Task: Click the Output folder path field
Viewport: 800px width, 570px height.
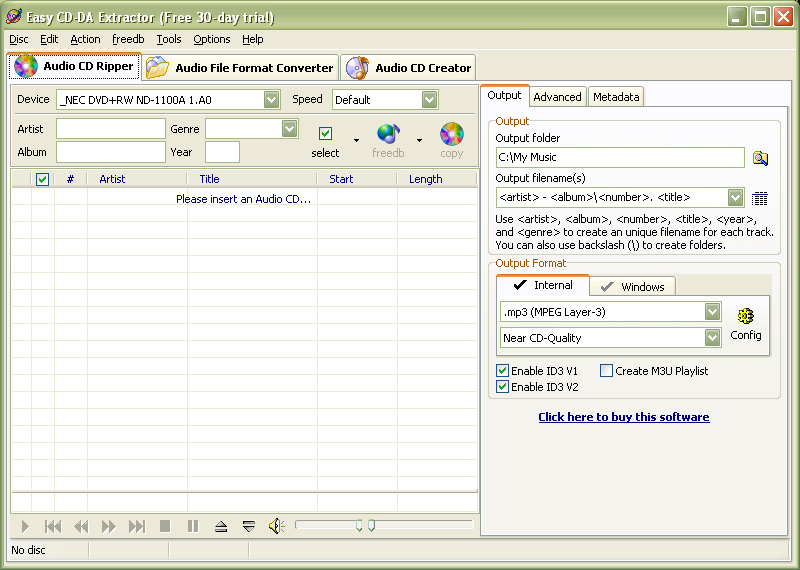Action: pyautogui.click(x=620, y=157)
